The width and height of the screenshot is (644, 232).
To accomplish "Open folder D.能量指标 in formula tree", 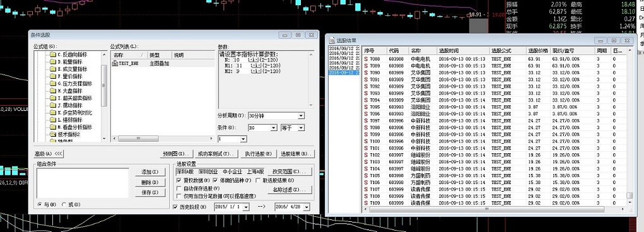I will coord(52,62).
